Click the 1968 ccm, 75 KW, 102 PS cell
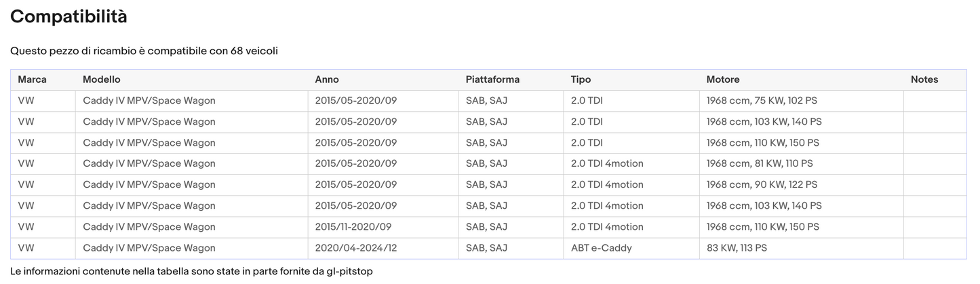The width and height of the screenshot is (980, 284). pos(762,101)
